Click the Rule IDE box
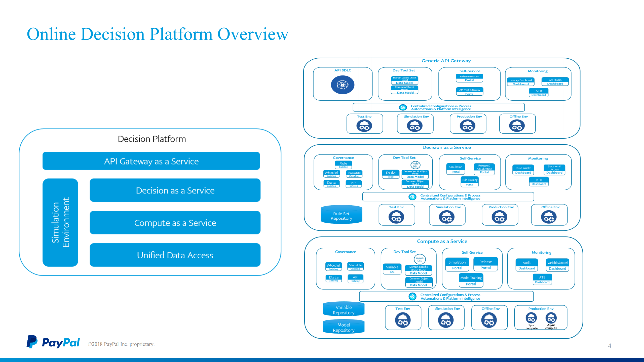644x362 pixels. coord(391,174)
